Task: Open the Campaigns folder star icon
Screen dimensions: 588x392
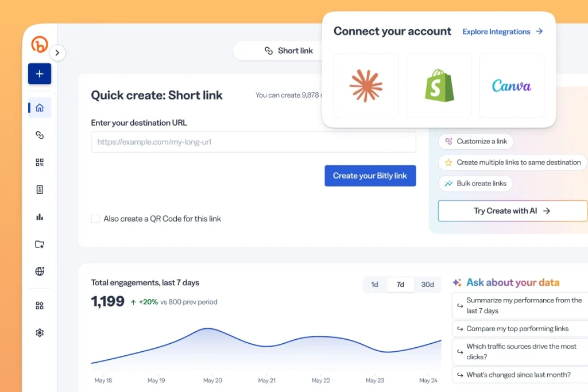Action: click(40, 244)
